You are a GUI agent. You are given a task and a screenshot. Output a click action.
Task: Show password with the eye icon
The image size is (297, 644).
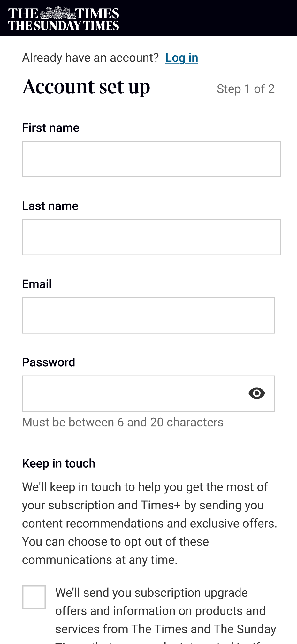coord(257,393)
